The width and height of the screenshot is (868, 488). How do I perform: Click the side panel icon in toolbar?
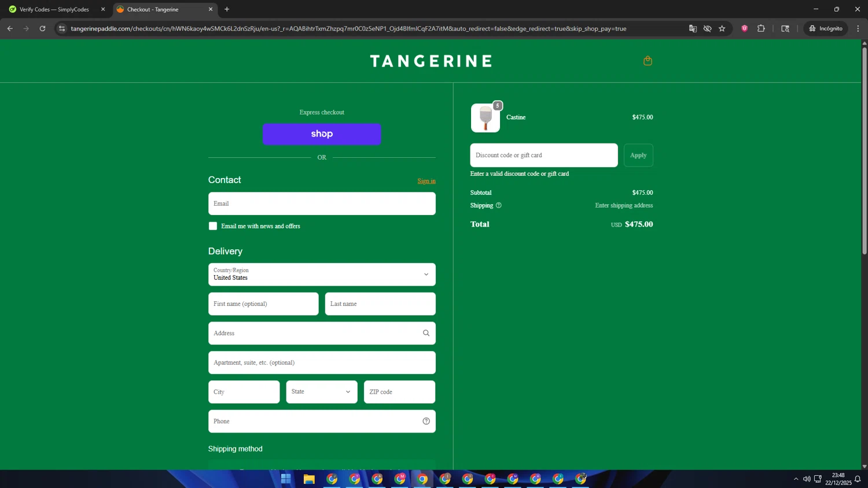coord(785,28)
